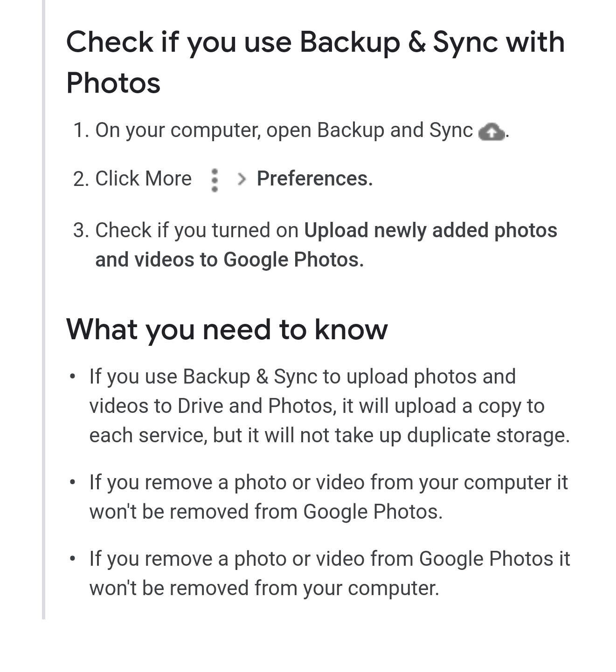616x672 pixels.
Task: Click the word 'Photos' in the main heading
Action: tap(113, 83)
